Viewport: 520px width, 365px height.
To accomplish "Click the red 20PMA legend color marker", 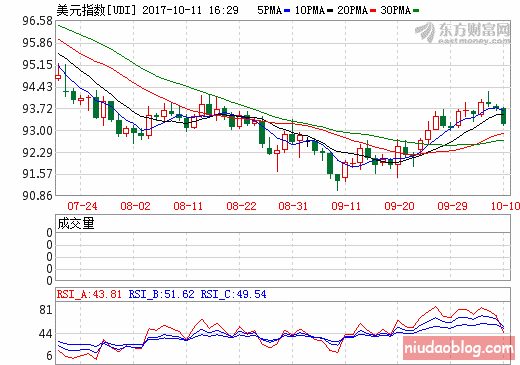I will [373, 11].
